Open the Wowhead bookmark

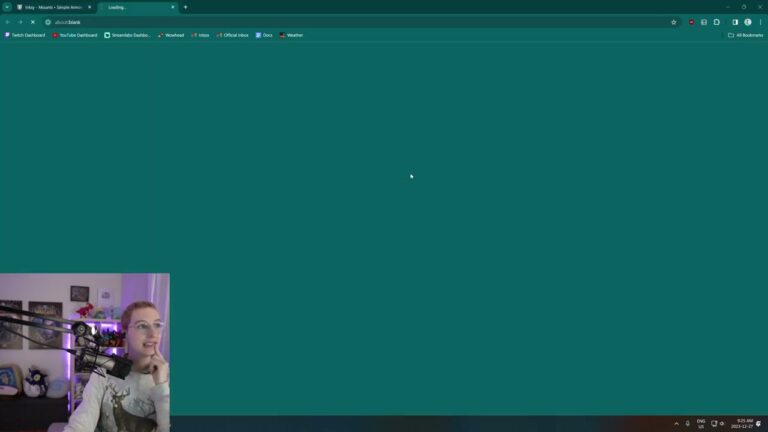(171, 35)
